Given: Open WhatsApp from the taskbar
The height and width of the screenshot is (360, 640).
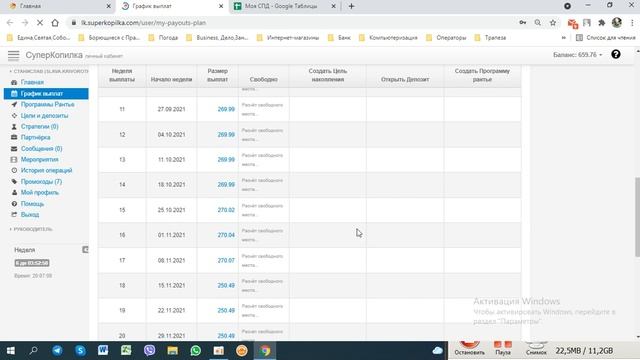Looking at the screenshot, I should (196, 350).
